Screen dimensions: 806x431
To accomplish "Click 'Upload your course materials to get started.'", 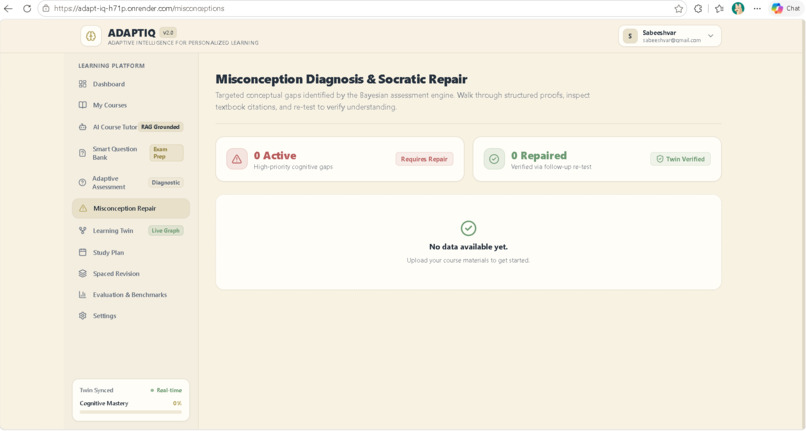I will pos(468,260).
